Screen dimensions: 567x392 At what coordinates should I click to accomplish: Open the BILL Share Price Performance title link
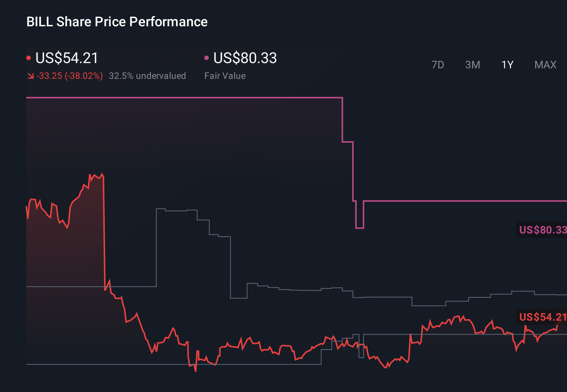116,21
